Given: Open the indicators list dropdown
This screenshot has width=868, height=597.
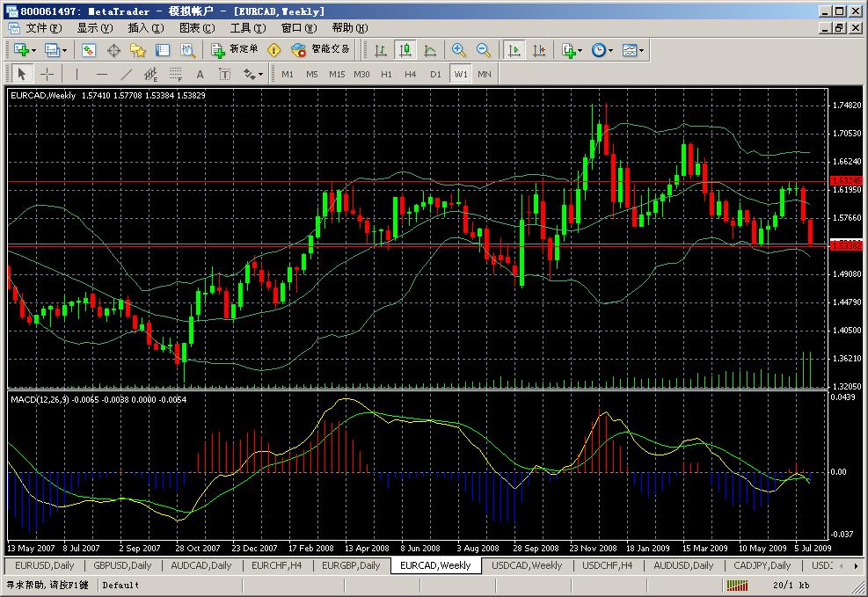Looking at the screenshot, I should 580,51.
